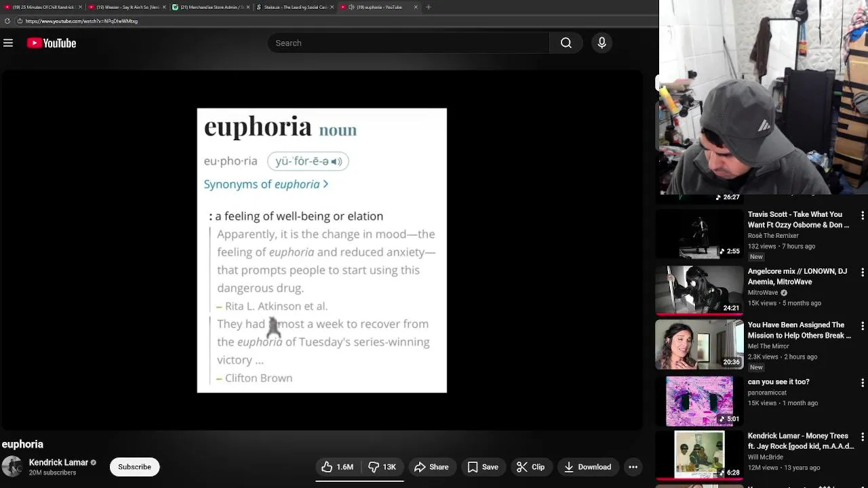The image size is (868, 488).
Task: Open Travis Scott Take What You Want thumbnail
Action: click(x=699, y=234)
